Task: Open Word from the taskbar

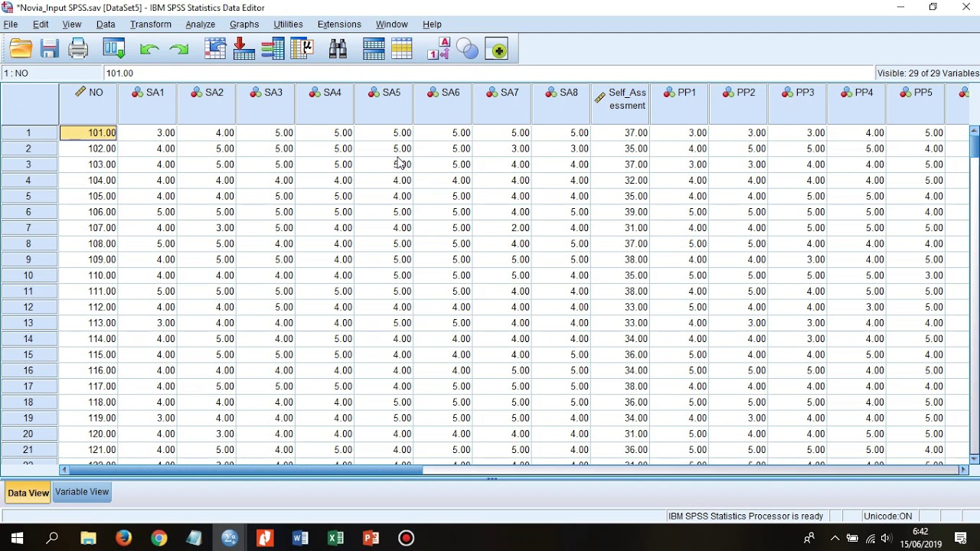Action: coord(300,538)
